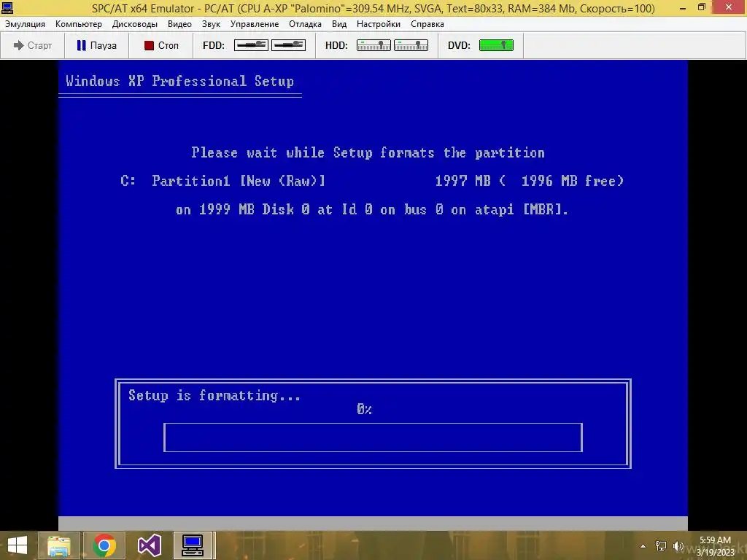Click the '1999 MB Disk 0' line
Viewport: 747px width, 560px height.
click(371, 209)
